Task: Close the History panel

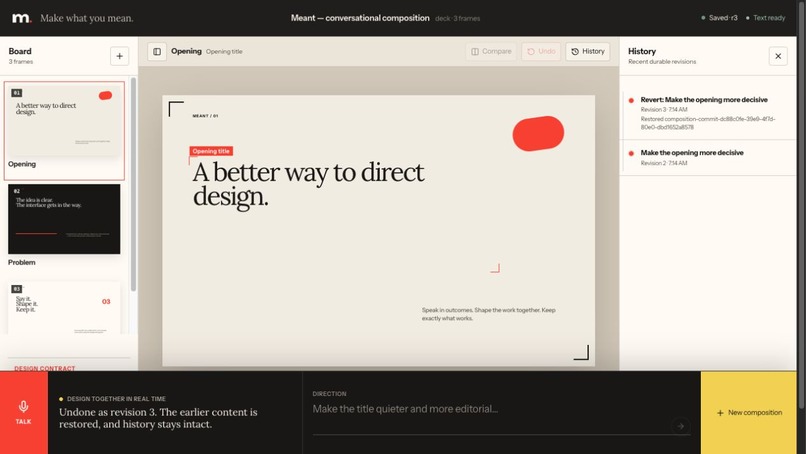Action: 778,56
